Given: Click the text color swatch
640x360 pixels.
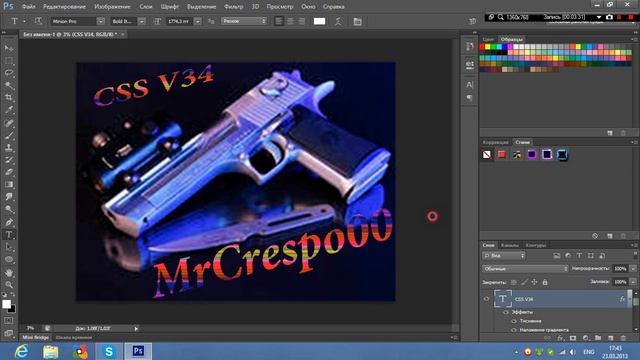Looking at the screenshot, I should [x=319, y=21].
